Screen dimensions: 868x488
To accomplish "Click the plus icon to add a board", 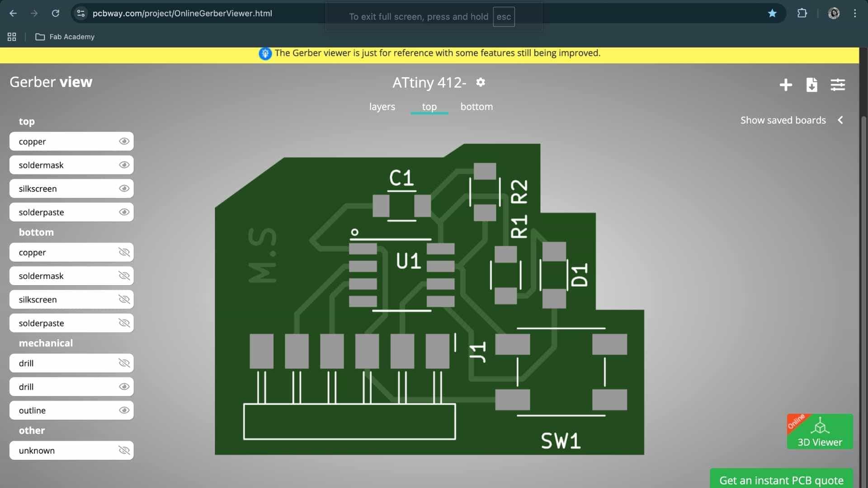I will 786,84.
